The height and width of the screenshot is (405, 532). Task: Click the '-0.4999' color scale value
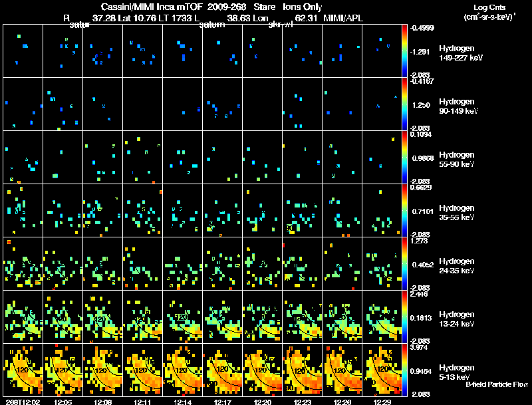click(x=422, y=28)
